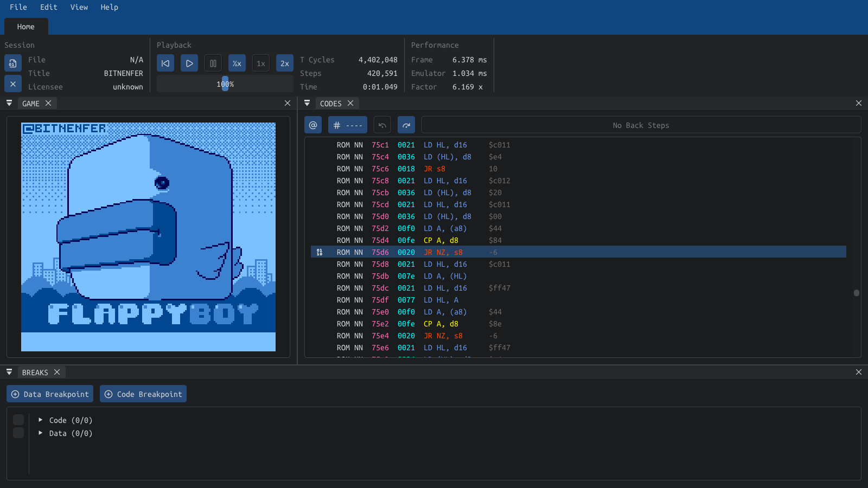Click the load ROM file icon
868x488 pixels.
pyautogui.click(x=13, y=63)
